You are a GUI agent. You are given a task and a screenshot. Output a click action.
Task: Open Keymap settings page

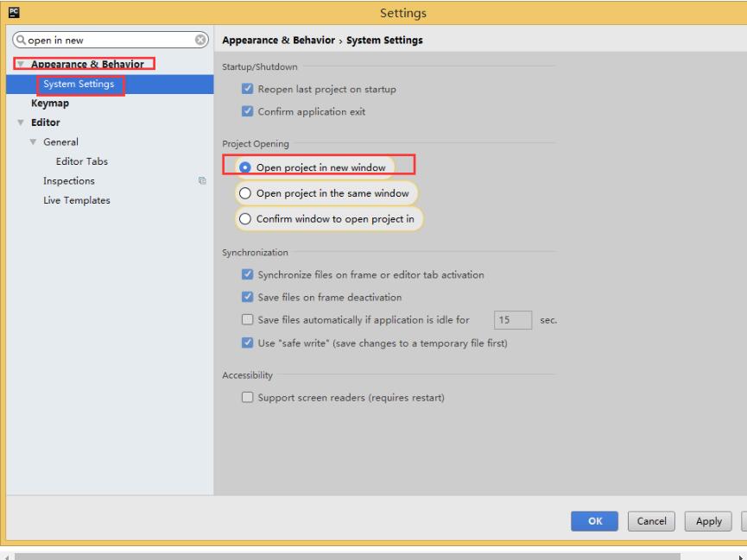(50, 104)
